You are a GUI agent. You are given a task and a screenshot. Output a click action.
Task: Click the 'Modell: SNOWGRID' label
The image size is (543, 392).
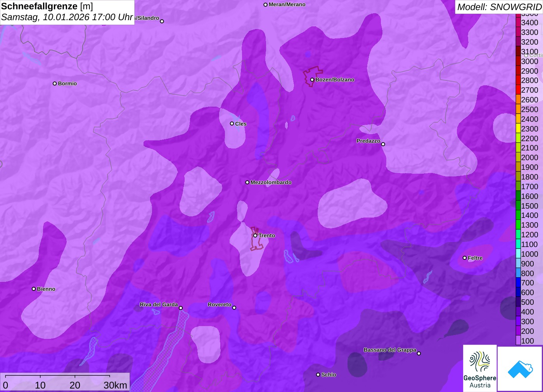tap(499, 7)
